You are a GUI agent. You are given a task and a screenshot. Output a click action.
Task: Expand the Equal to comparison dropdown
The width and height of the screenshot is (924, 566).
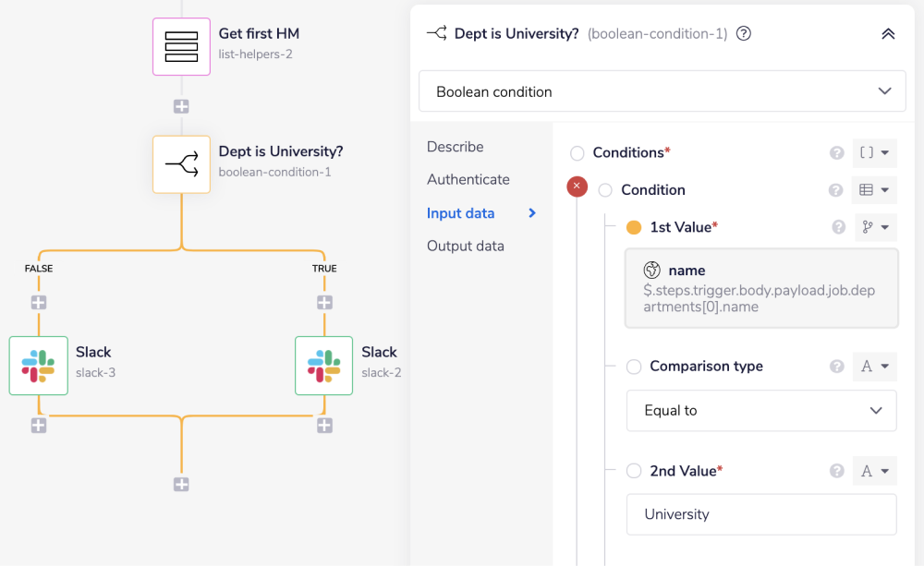point(761,411)
